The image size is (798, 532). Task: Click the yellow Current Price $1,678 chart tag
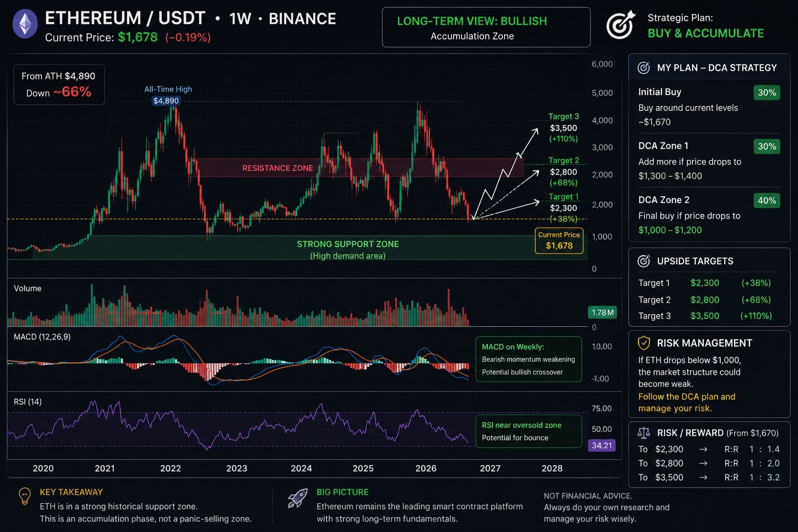[559, 241]
